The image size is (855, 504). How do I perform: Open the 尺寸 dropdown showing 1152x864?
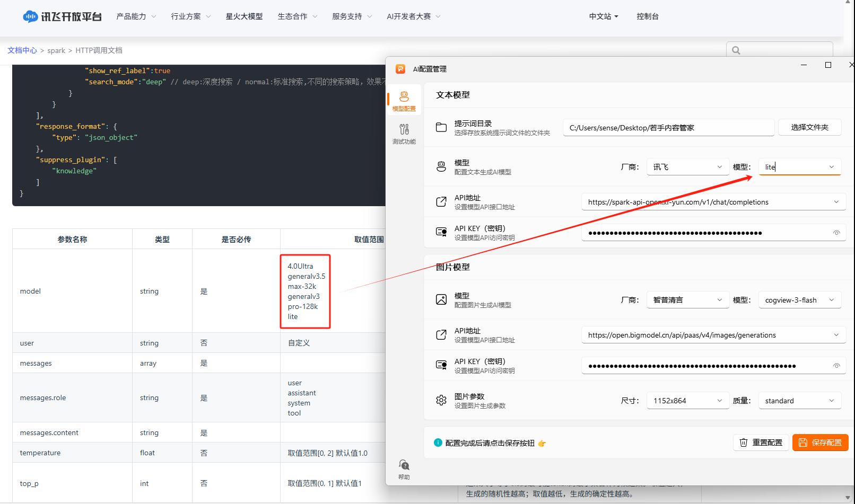coord(687,400)
